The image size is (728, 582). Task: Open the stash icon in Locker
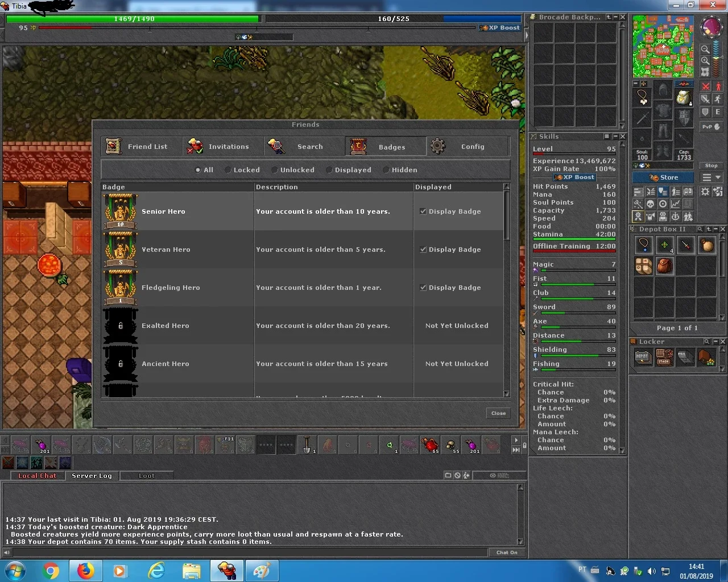click(664, 357)
